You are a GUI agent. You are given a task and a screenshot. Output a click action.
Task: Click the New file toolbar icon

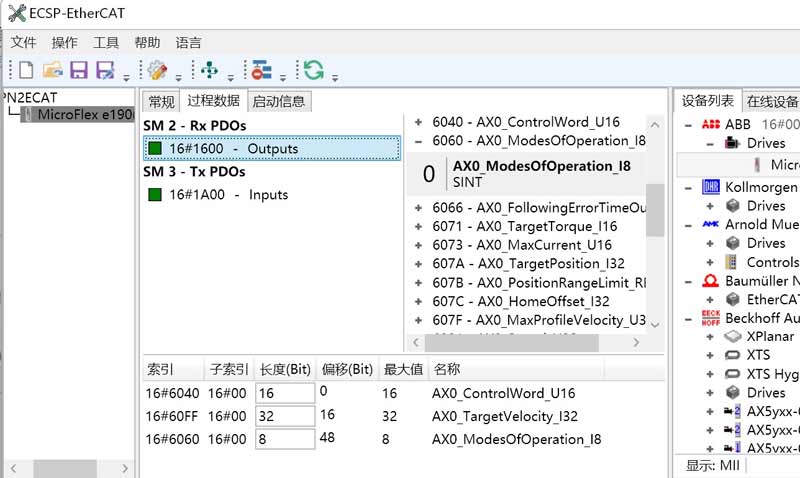point(26,71)
